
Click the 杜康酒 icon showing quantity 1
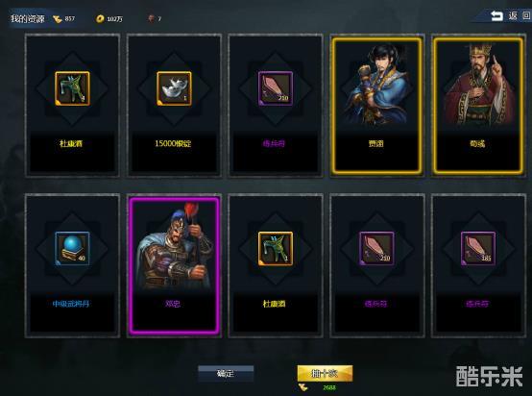click(x=276, y=249)
